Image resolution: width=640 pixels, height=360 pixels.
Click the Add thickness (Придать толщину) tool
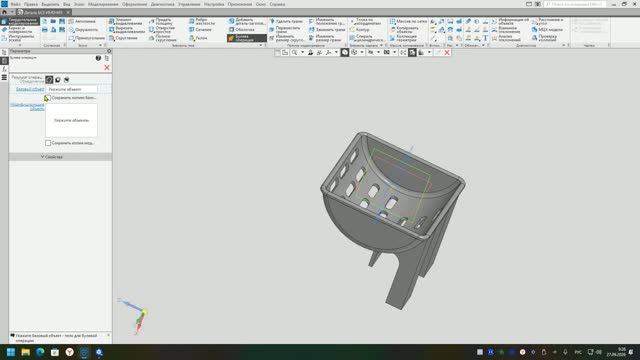tap(161, 21)
